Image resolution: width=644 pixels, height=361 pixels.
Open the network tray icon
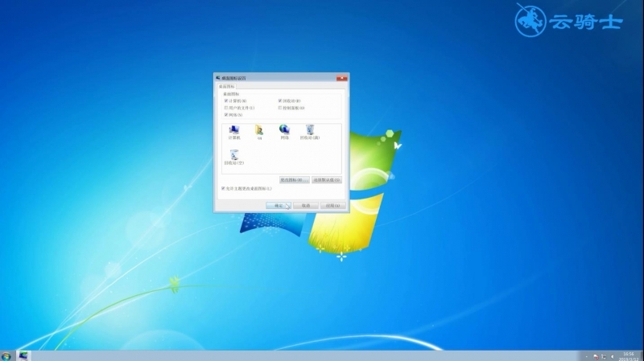604,357
